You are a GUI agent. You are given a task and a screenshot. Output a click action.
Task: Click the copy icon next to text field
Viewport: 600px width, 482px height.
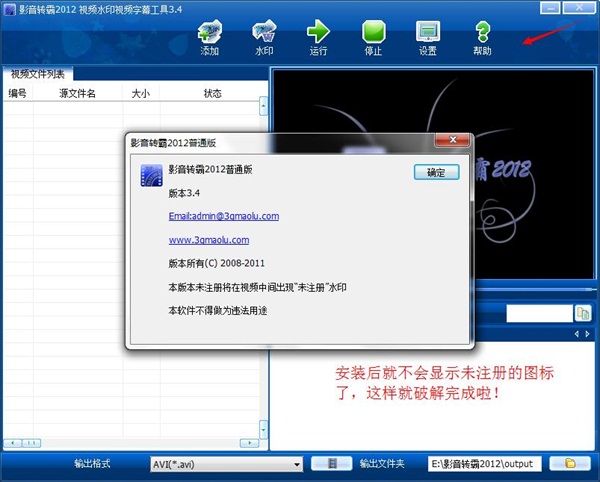click(x=583, y=314)
